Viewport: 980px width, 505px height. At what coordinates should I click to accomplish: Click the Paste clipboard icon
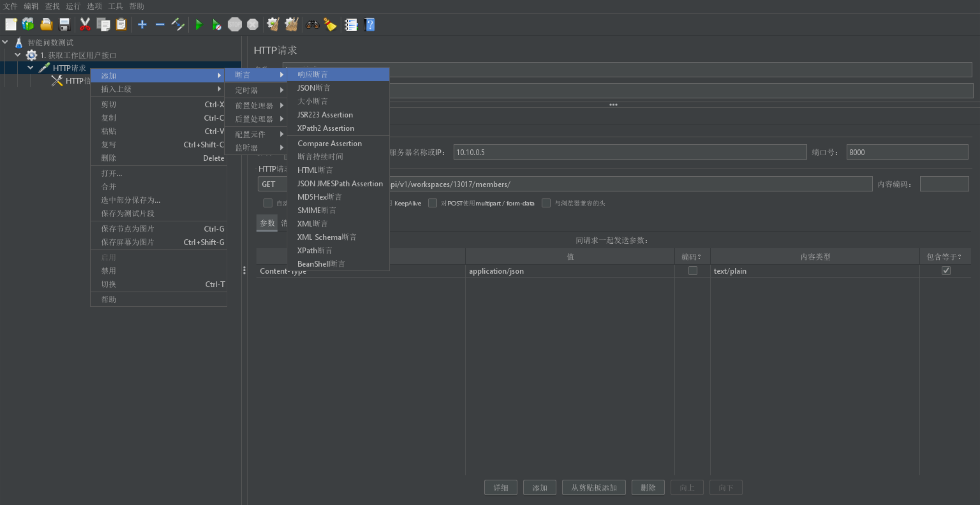(x=121, y=25)
